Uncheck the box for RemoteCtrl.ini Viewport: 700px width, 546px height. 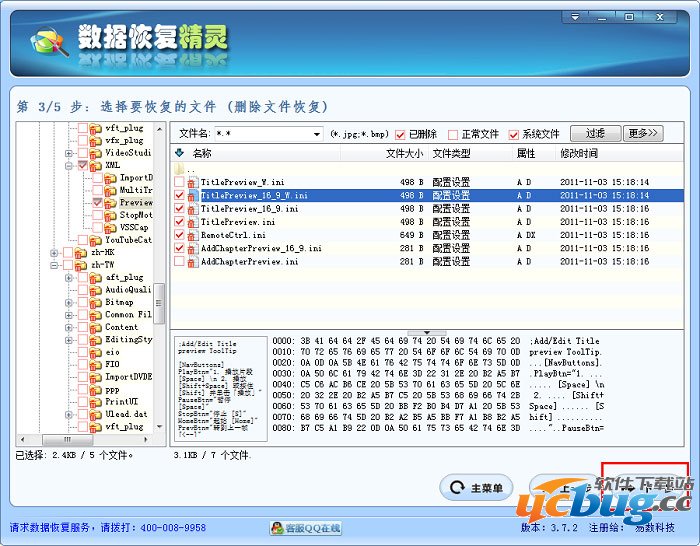coord(179,235)
